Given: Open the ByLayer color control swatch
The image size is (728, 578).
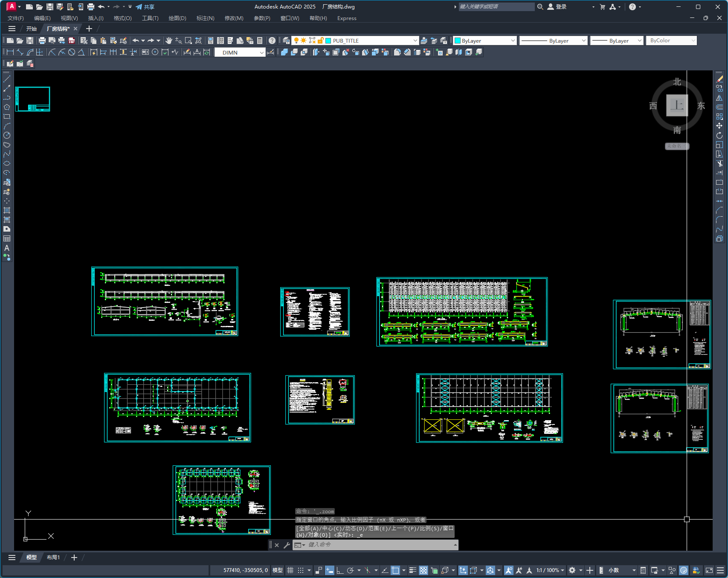Looking at the screenshot, I should (x=485, y=41).
